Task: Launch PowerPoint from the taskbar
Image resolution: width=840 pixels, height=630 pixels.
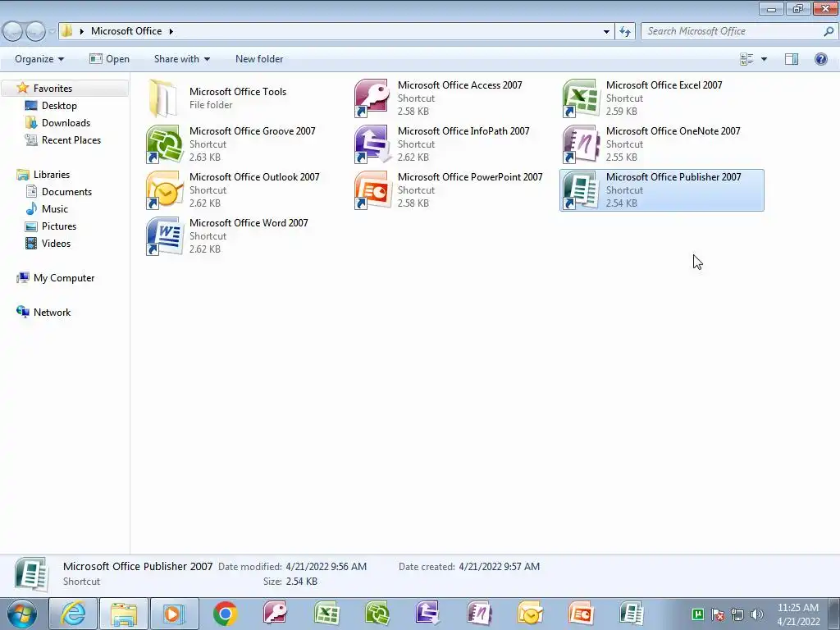Action: click(x=580, y=614)
